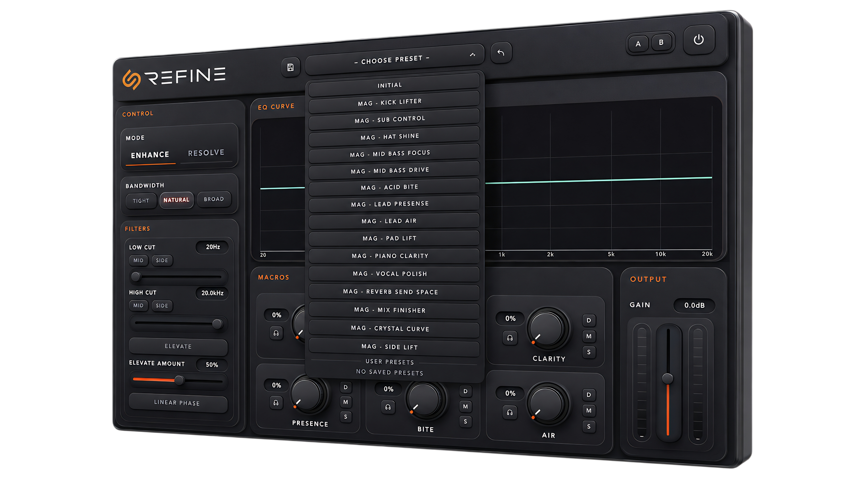Viewport: 868px width, 488px height.
Task: Switch mode to Enhance
Action: click(x=150, y=155)
